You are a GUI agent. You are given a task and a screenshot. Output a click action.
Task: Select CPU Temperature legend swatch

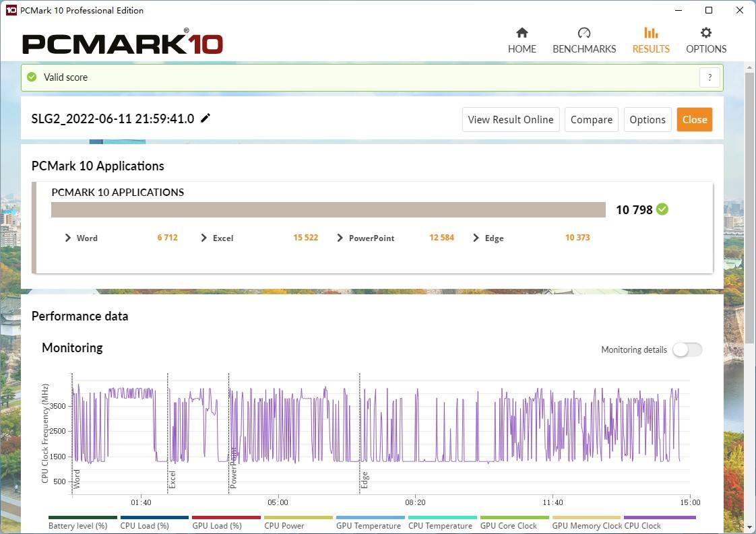(x=442, y=518)
